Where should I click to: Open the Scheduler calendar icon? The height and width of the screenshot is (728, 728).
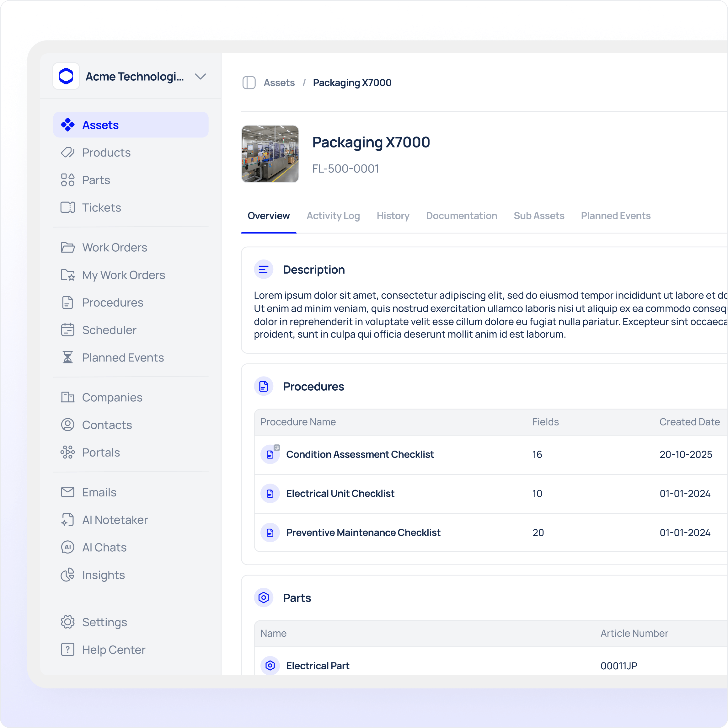tap(67, 330)
